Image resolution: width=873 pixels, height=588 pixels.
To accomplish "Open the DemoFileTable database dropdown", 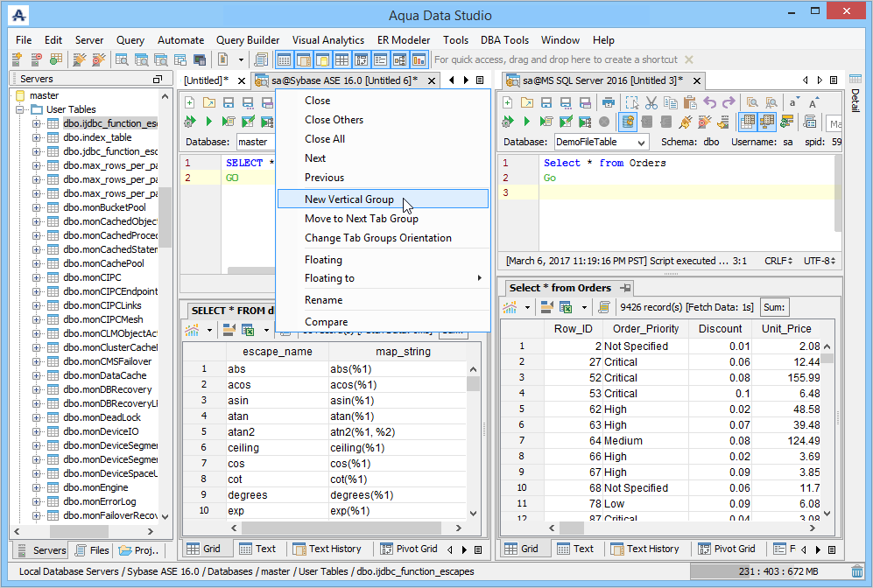I will point(642,142).
